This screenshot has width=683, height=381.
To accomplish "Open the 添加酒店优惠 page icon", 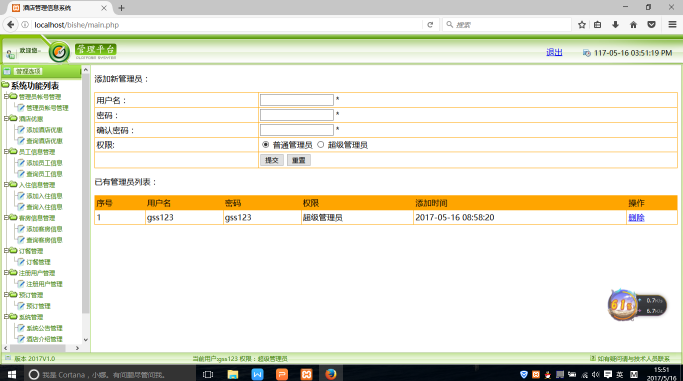I will click(x=20, y=130).
